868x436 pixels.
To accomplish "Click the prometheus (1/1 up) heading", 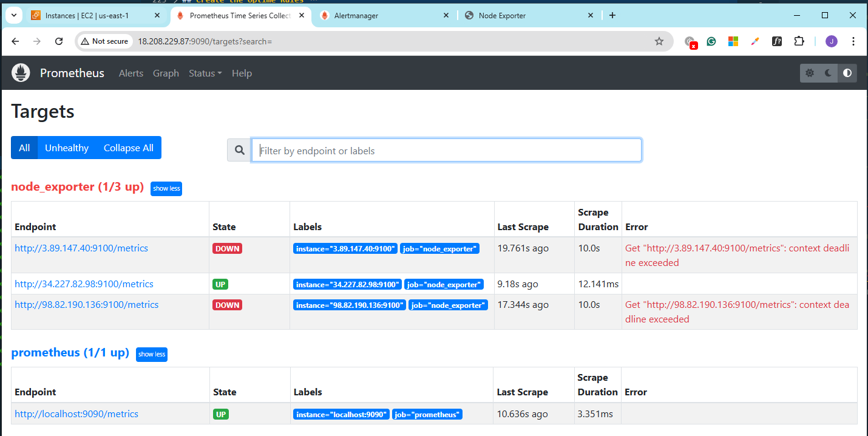I will (x=70, y=353).
